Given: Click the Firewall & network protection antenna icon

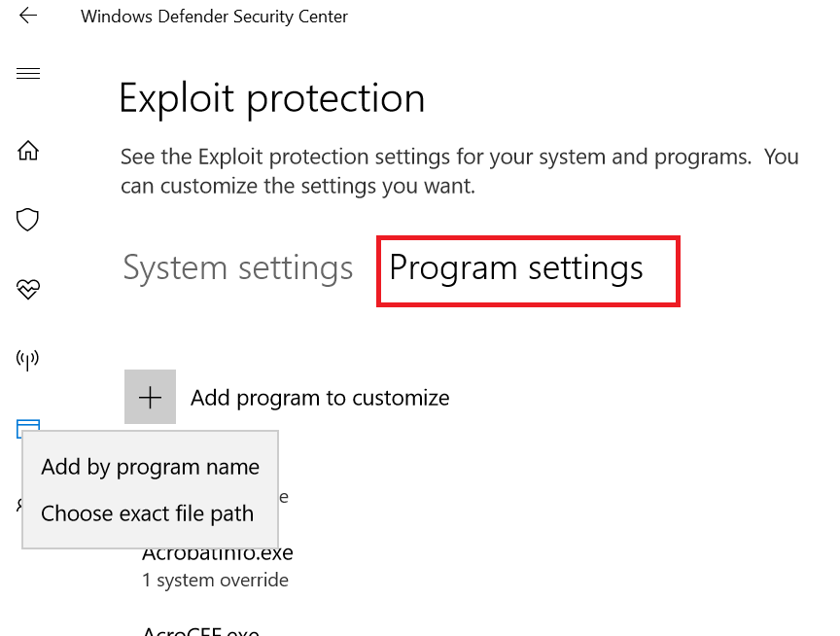Looking at the screenshot, I should point(27,359).
